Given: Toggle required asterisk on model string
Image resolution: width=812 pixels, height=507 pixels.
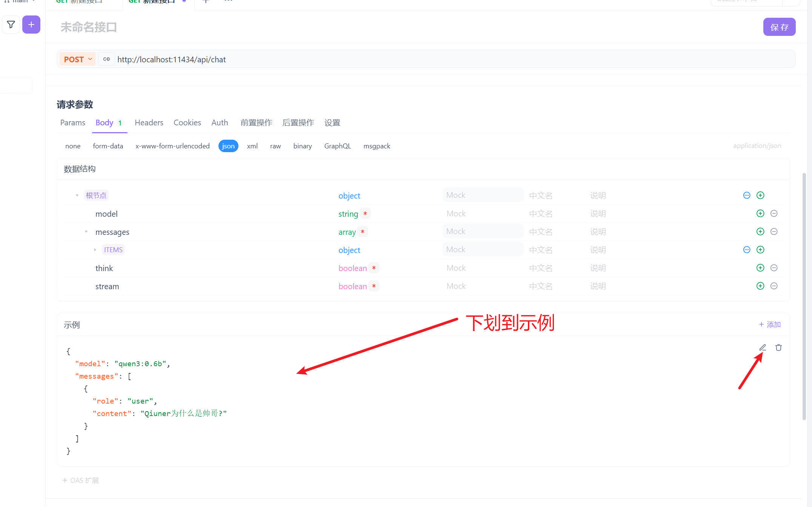Looking at the screenshot, I should (x=365, y=214).
